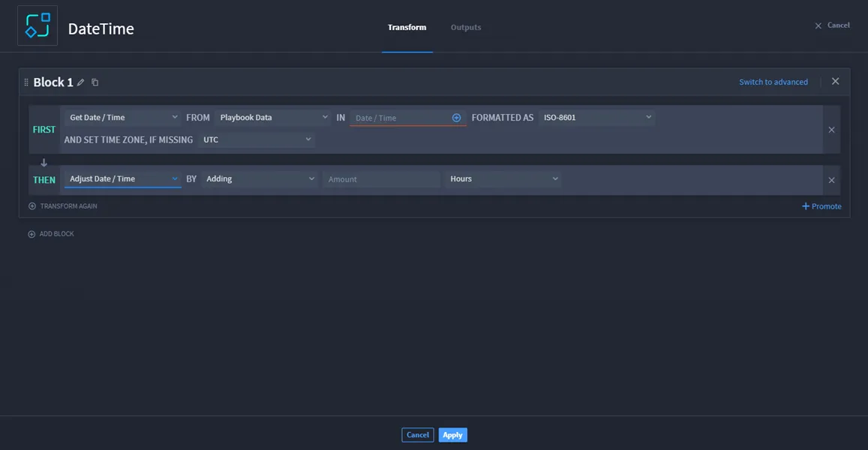Click AND SET TIME ZONE, IF MISSING label
This screenshot has height=450, width=868.
coord(128,139)
